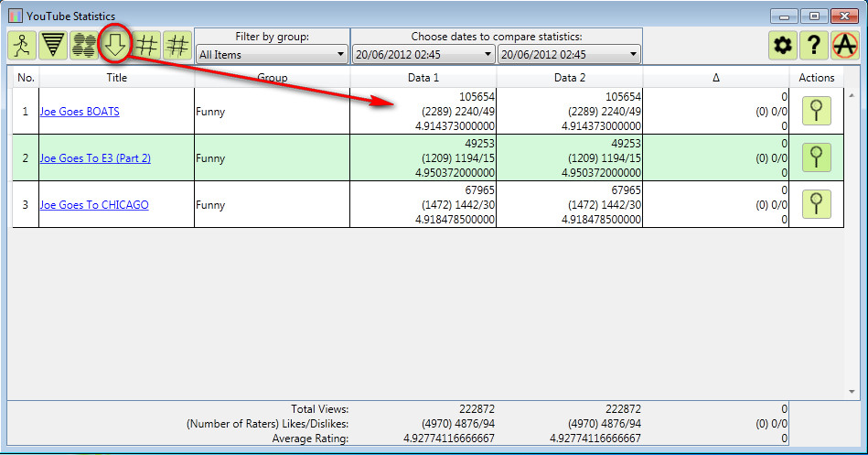Click the first hash grid icon

[146, 45]
